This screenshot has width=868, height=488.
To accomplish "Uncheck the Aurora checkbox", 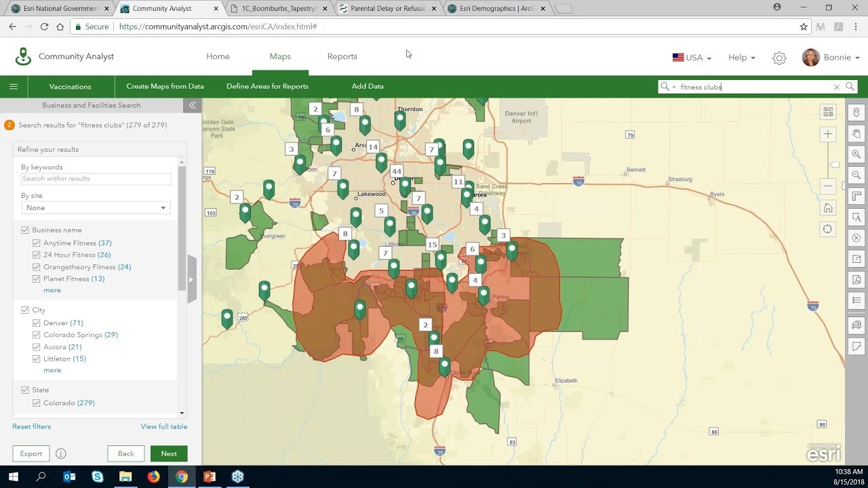I will tap(37, 347).
